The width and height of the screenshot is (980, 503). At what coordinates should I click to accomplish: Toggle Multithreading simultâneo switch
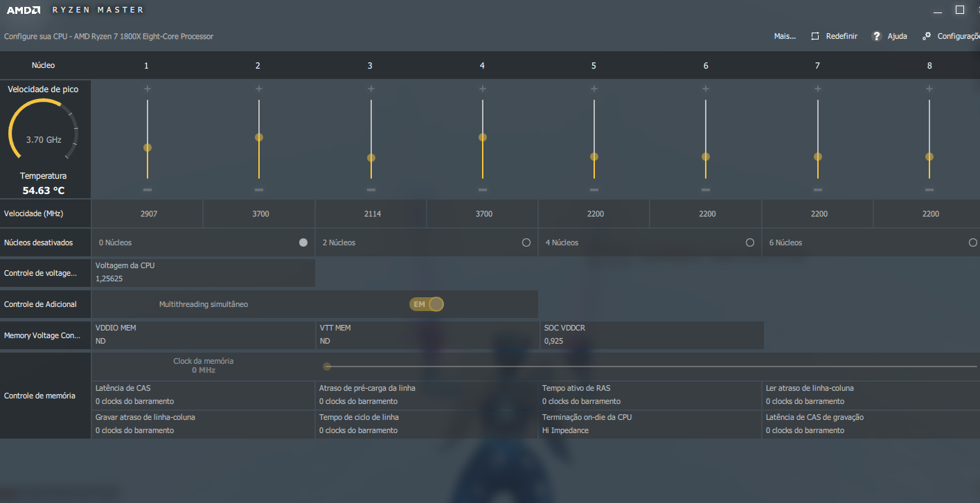(427, 304)
